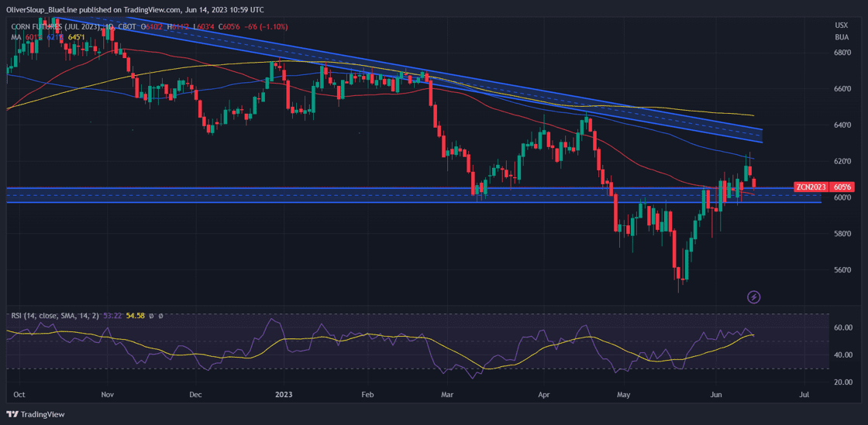The image size is (868, 425).
Task: Open the RSI (14, close, SMA, 14, 2) legend
Action: (55, 316)
